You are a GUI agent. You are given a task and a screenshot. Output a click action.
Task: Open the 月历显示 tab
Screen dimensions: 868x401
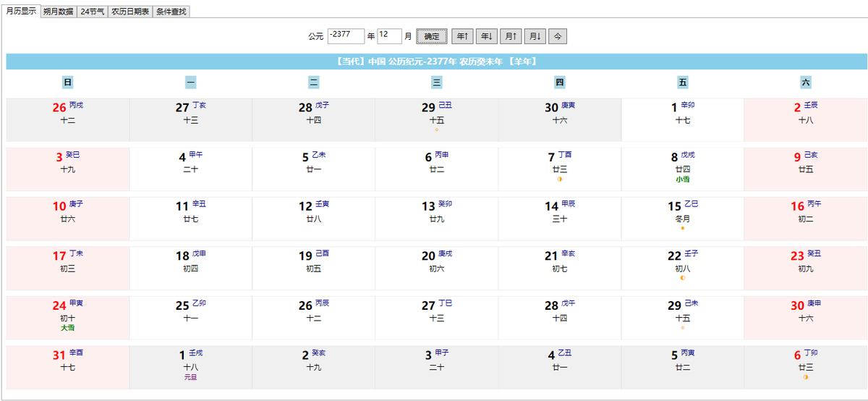pyautogui.click(x=20, y=12)
